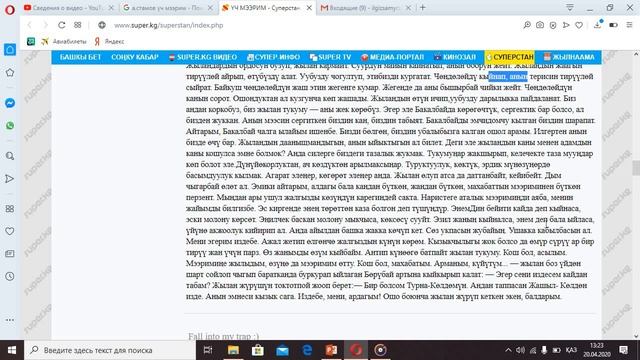Open the ad blocker shield icon

tap(553, 25)
